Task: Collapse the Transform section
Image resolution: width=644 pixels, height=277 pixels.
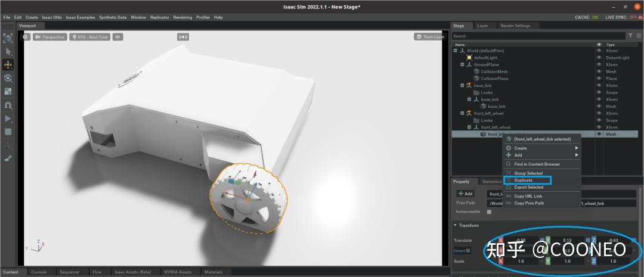Action: (x=456, y=225)
